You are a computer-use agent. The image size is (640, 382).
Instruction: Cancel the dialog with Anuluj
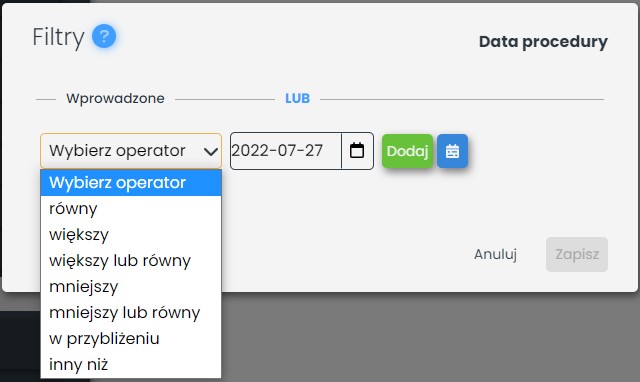[x=495, y=254]
